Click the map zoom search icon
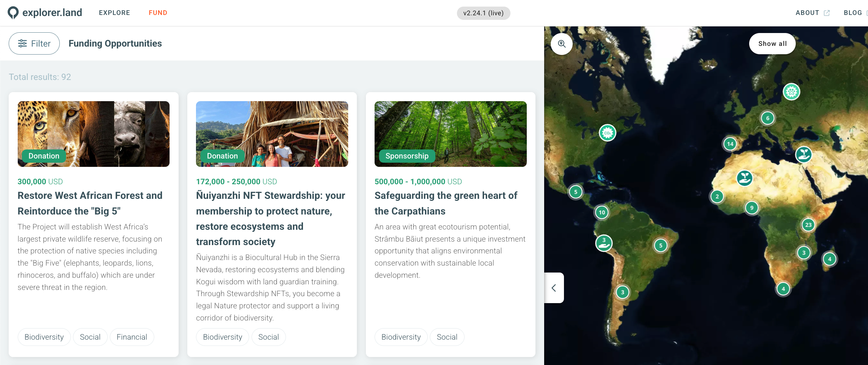Image resolution: width=868 pixels, height=365 pixels. 562,44
